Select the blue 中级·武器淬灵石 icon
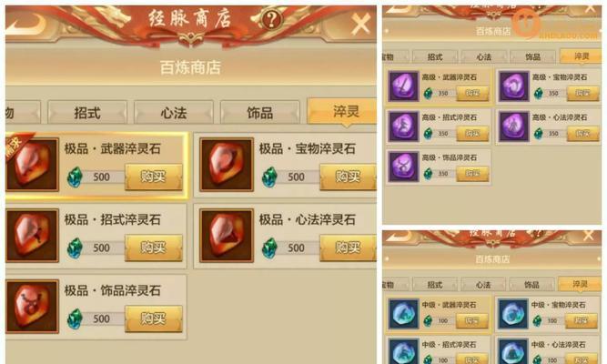Viewport: 607px width, 364px height. [x=403, y=314]
